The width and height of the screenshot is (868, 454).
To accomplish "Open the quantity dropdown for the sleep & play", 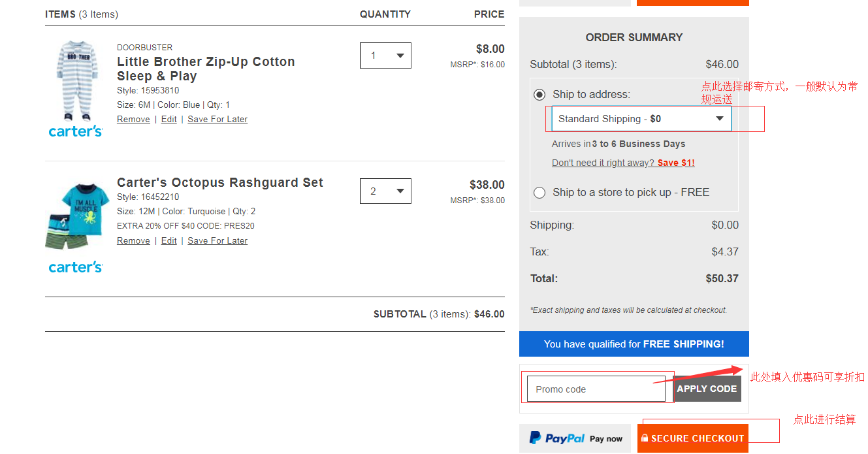I will (385, 56).
